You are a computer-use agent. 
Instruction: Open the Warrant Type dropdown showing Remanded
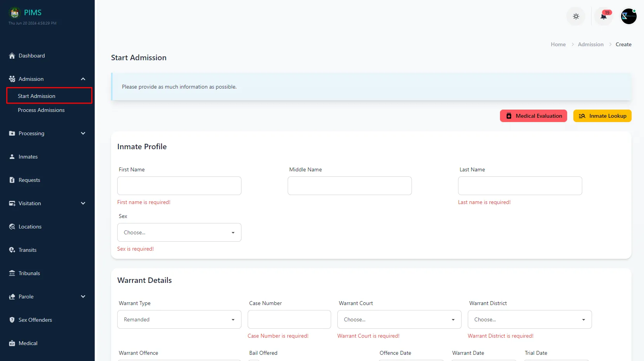point(179,319)
